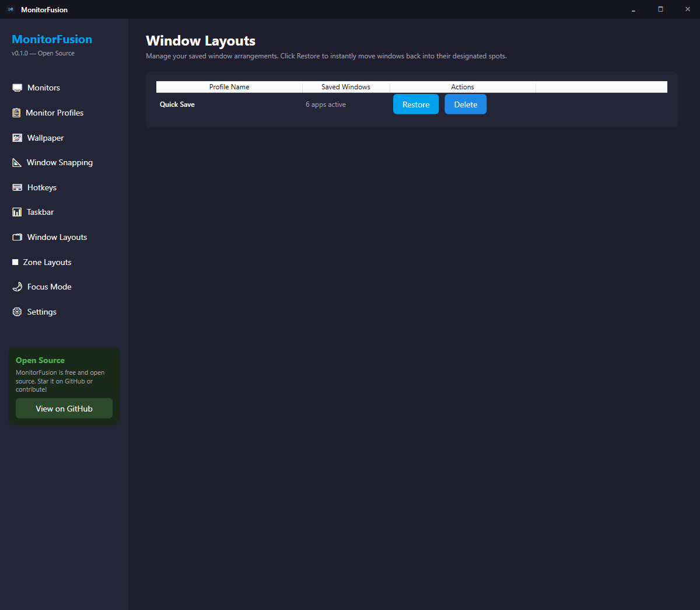Click the Settings gear icon
Screen dimensions: 700x610
(x=17, y=312)
